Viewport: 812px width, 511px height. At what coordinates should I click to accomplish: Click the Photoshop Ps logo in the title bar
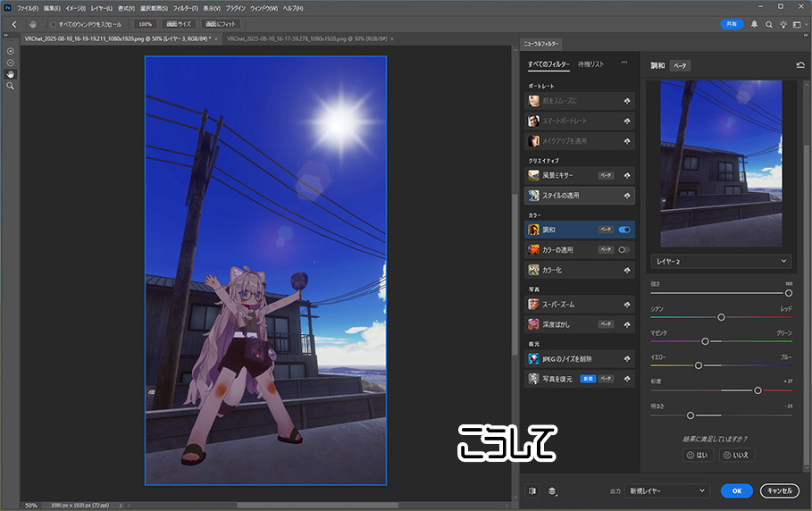[7, 8]
